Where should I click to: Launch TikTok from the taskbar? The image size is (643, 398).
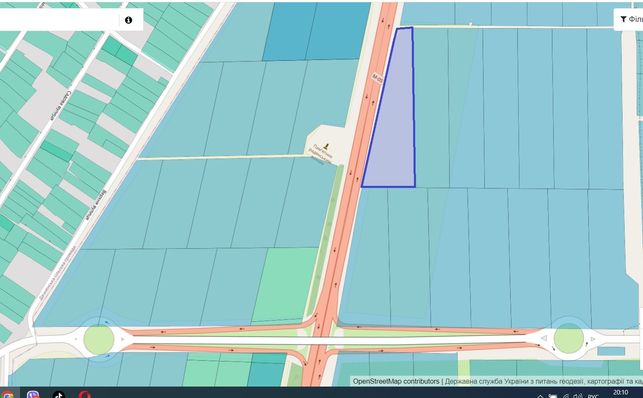(59, 394)
